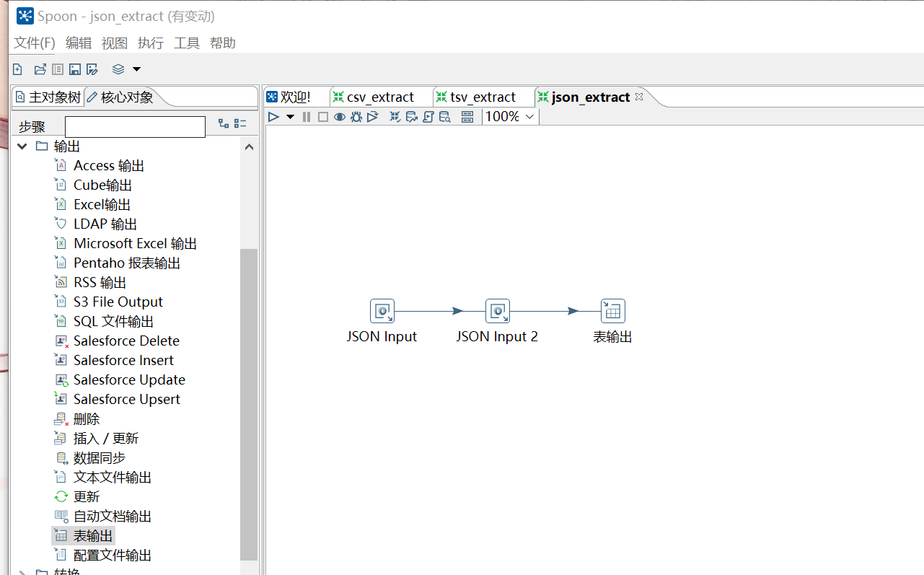The width and height of the screenshot is (924, 575).
Task: Select S3 File Output step
Action: click(109, 302)
